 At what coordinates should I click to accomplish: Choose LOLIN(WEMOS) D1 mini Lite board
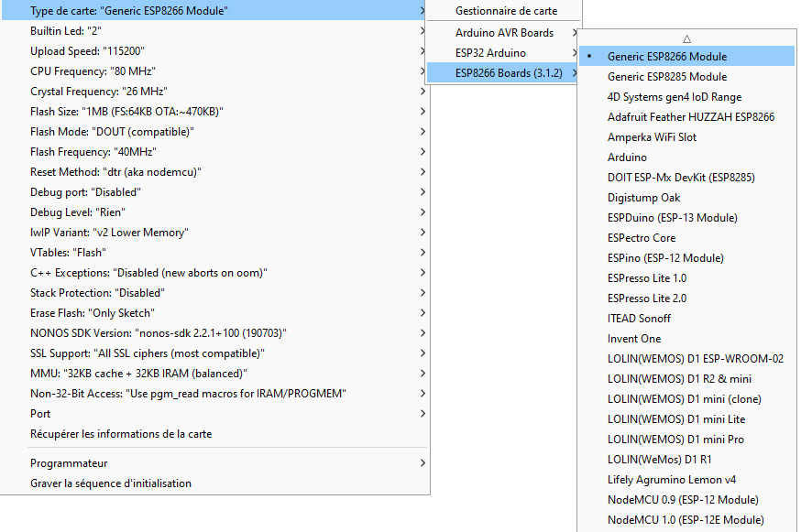(686, 419)
